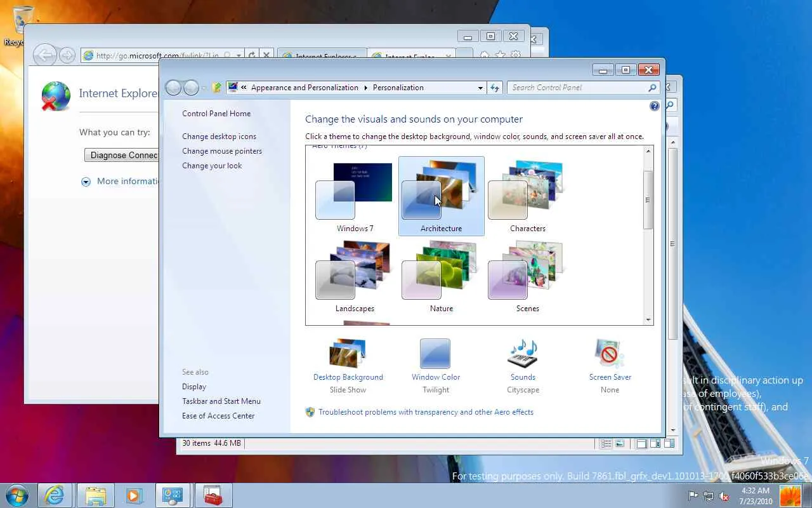
Task: Open Desktop Background slide show settings
Action: pyautogui.click(x=348, y=366)
